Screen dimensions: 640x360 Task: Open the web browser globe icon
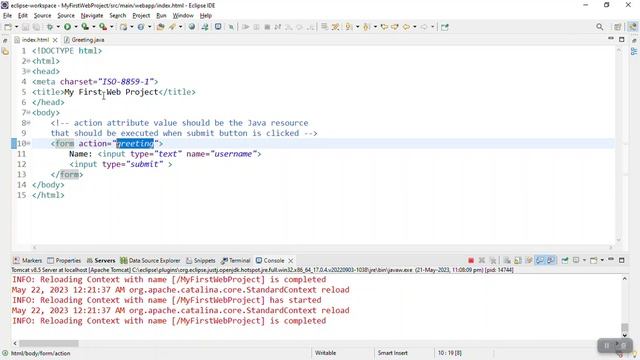coord(191,27)
